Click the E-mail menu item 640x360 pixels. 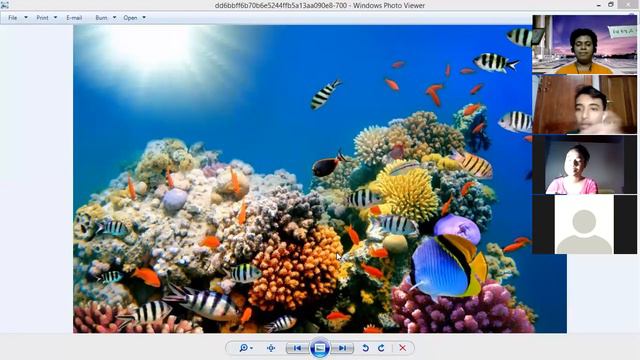(74, 18)
